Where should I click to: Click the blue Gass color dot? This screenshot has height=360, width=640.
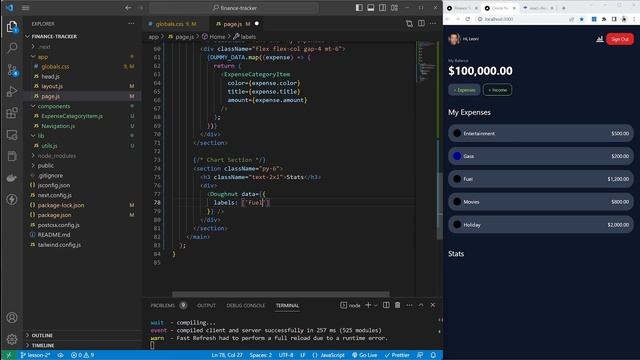click(457, 156)
